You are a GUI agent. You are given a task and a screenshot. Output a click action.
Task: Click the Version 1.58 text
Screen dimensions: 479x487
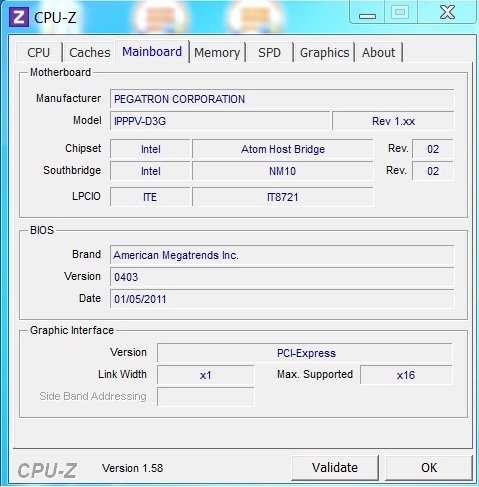pyautogui.click(x=133, y=468)
